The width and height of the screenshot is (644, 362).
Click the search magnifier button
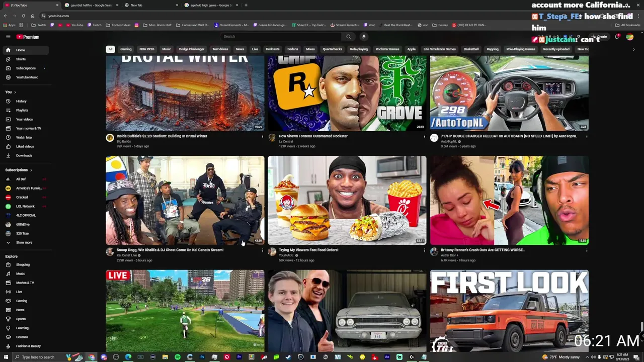(x=348, y=37)
